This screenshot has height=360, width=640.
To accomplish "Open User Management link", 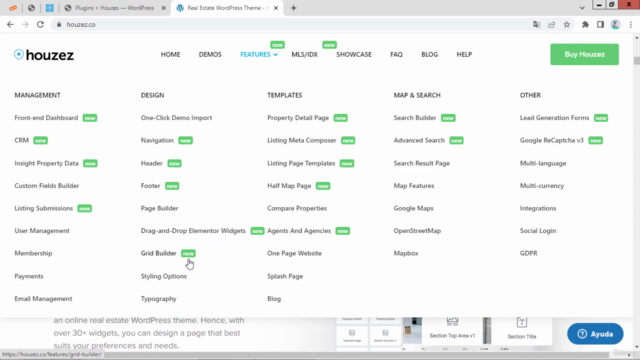I will pos(42,231).
